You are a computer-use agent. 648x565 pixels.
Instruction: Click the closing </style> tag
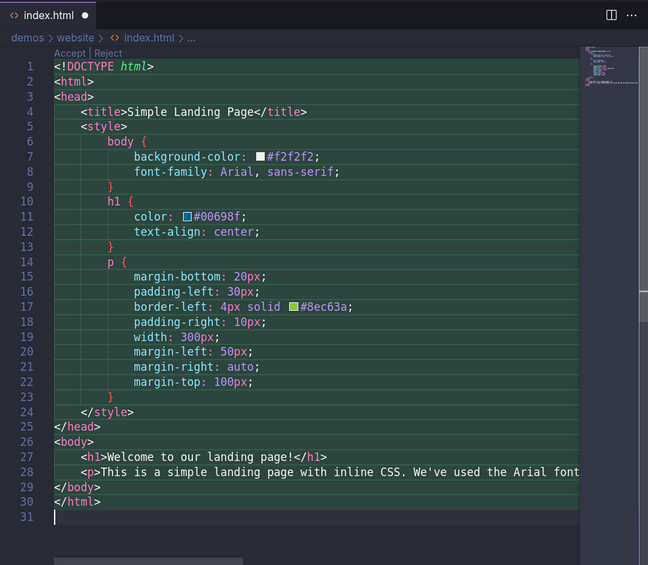click(x=107, y=412)
